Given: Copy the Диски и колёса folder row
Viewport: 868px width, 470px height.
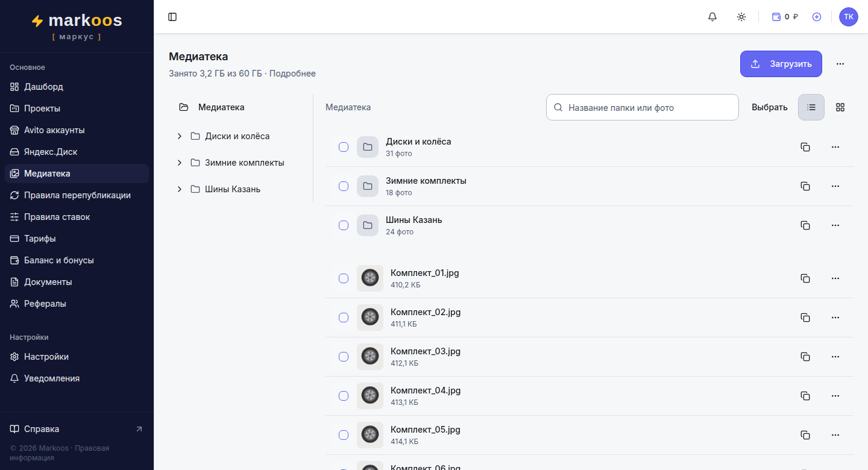Looking at the screenshot, I should pos(805,147).
